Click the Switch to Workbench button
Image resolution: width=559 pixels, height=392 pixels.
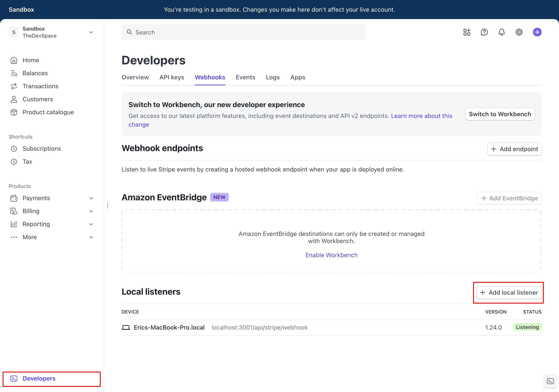(x=500, y=114)
